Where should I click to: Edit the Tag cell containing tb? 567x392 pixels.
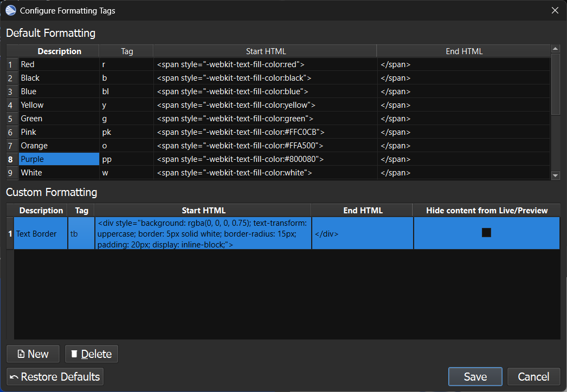[x=81, y=232]
